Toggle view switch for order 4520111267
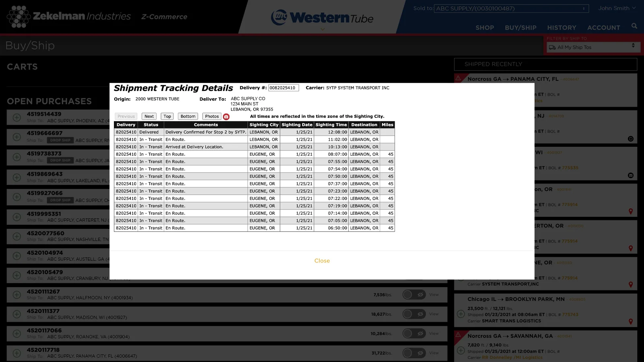Screen dimensions: 644x362 pos(414,295)
